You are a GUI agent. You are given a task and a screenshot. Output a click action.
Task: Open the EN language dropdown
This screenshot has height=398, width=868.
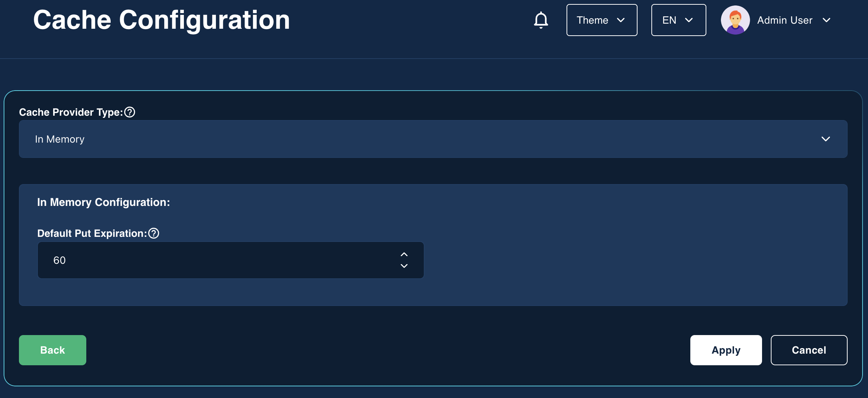click(678, 20)
